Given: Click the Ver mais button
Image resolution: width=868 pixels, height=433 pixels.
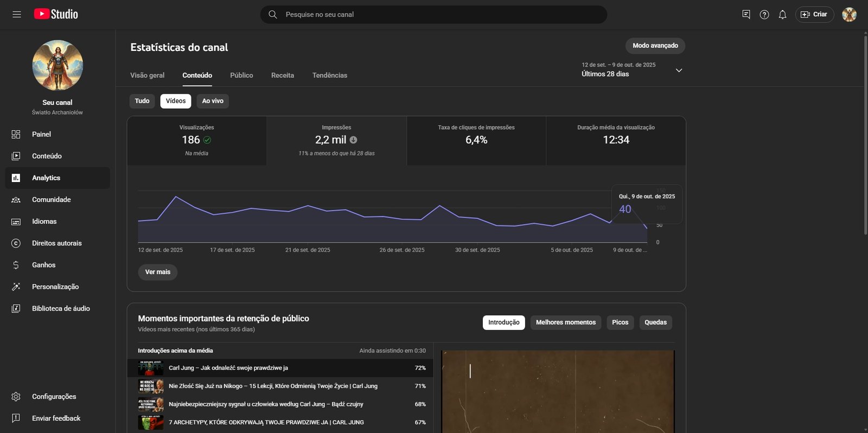Looking at the screenshot, I should pos(157,272).
